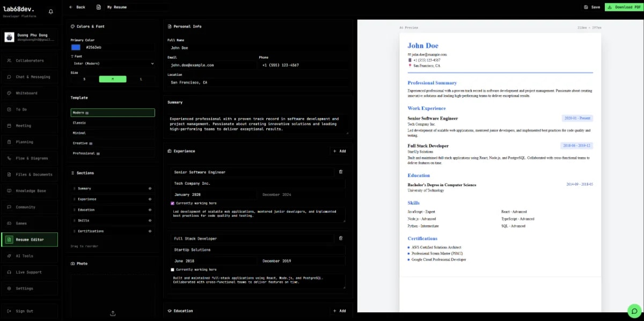Select the Classic template
The image size is (644, 321).
click(x=113, y=122)
